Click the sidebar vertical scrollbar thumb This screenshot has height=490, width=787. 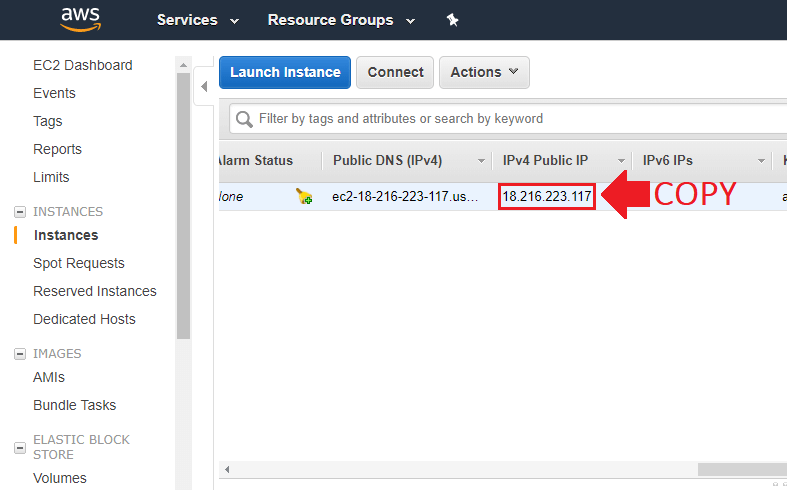(x=183, y=206)
